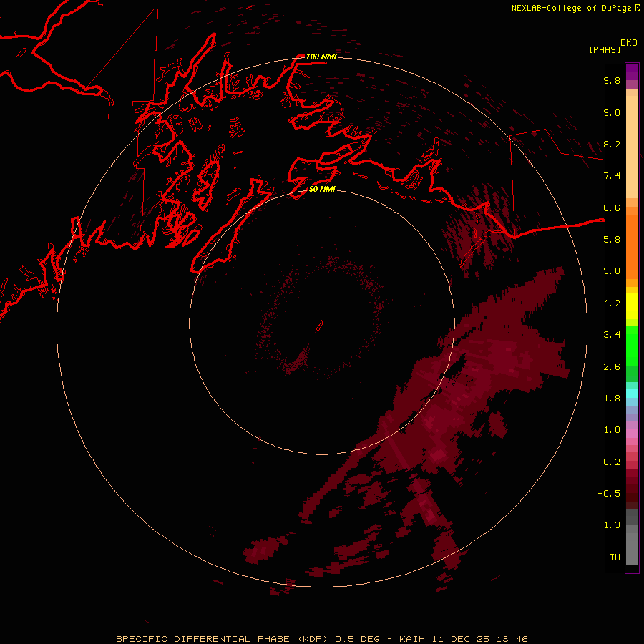Screen dimensions: 644x644
Task: Click the TH threshold label on the scale
Action: tap(615, 557)
